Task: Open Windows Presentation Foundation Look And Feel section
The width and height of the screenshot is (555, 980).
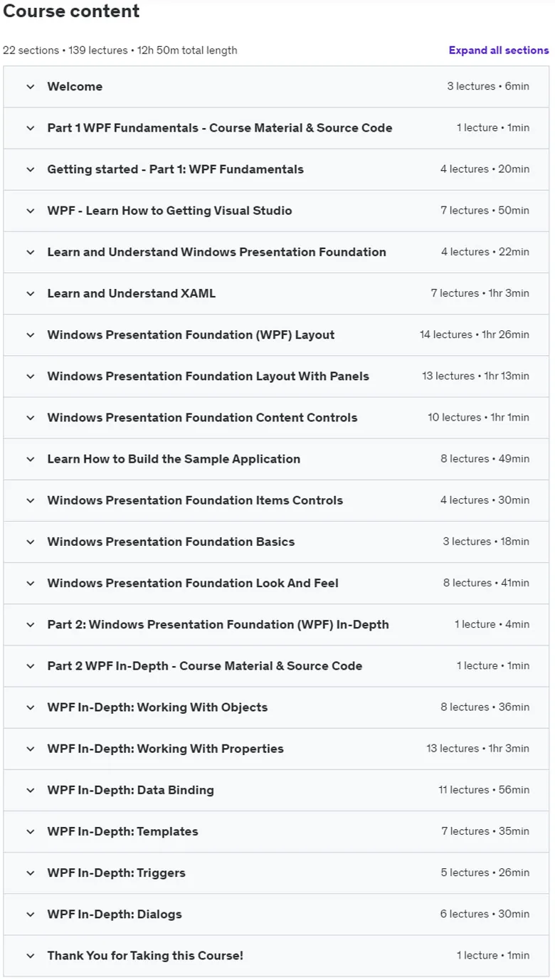Action: click(x=276, y=584)
